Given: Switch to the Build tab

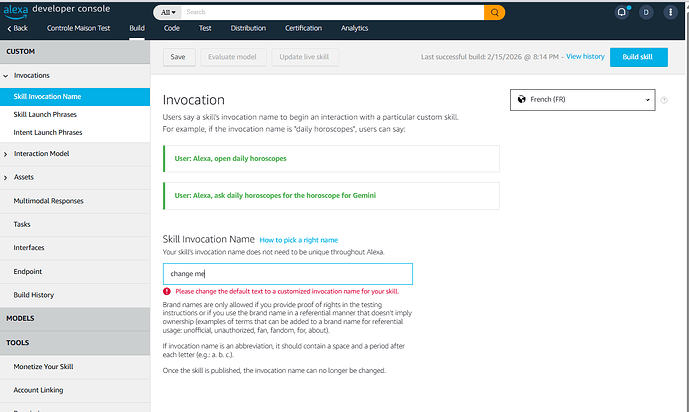Looking at the screenshot, I should (x=137, y=28).
